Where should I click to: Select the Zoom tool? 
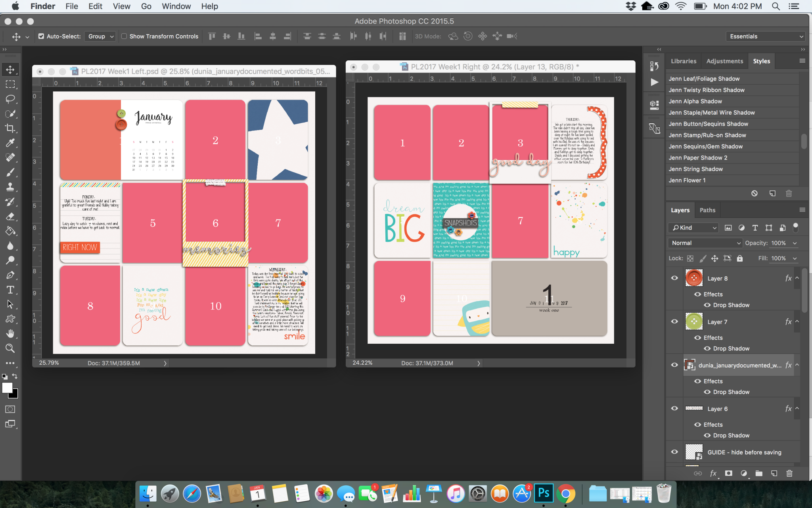(10, 348)
